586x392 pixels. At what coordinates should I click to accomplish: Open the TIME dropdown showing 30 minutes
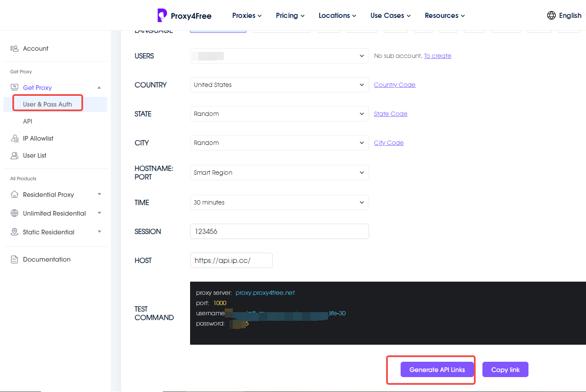point(279,202)
